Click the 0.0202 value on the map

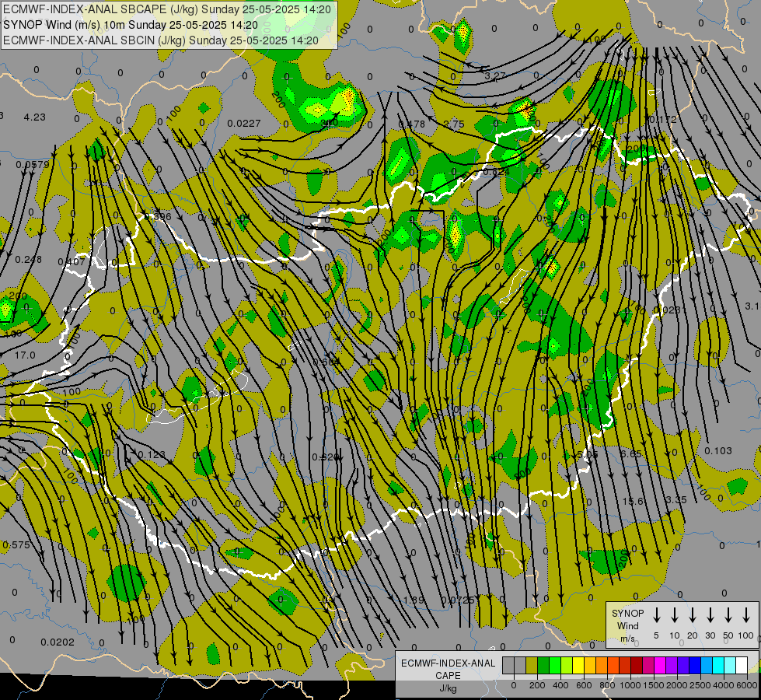point(58,642)
